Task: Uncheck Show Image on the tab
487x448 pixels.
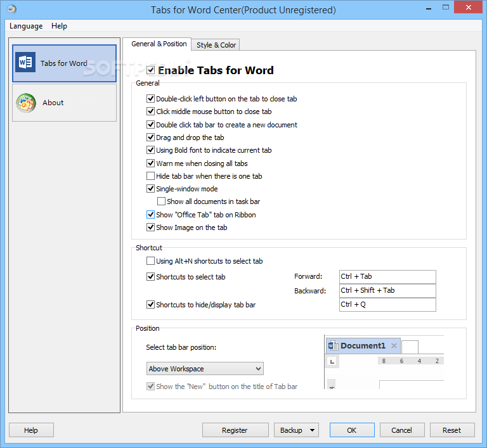Action: click(x=151, y=227)
